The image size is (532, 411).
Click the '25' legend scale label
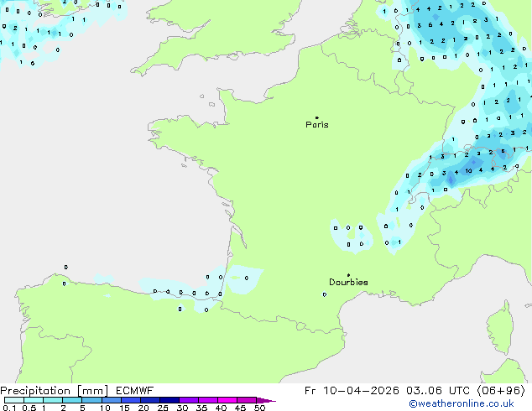(x=163, y=408)
